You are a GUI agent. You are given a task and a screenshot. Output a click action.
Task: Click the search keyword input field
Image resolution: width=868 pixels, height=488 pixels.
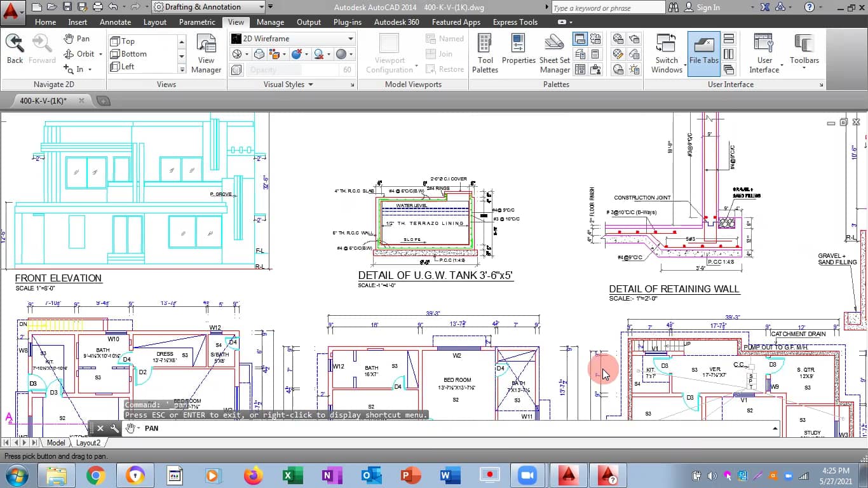[x=606, y=8]
